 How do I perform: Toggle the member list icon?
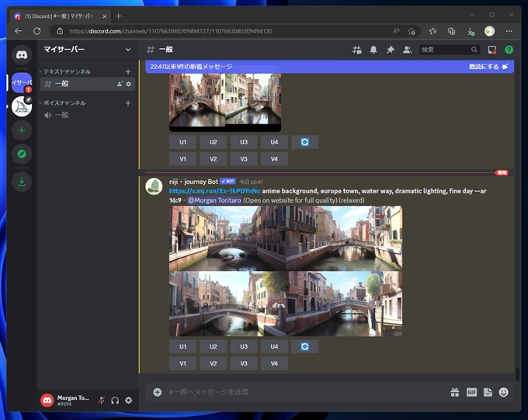[407, 50]
